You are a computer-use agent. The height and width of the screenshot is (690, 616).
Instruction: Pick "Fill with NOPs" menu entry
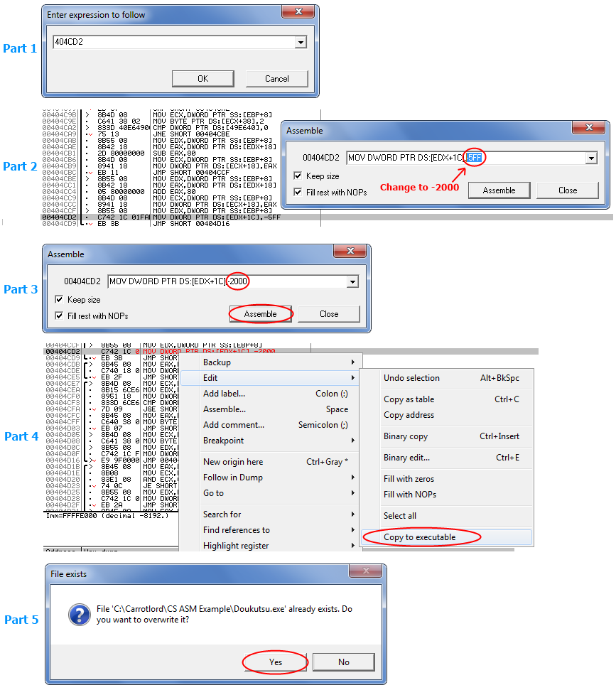click(410, 495)
